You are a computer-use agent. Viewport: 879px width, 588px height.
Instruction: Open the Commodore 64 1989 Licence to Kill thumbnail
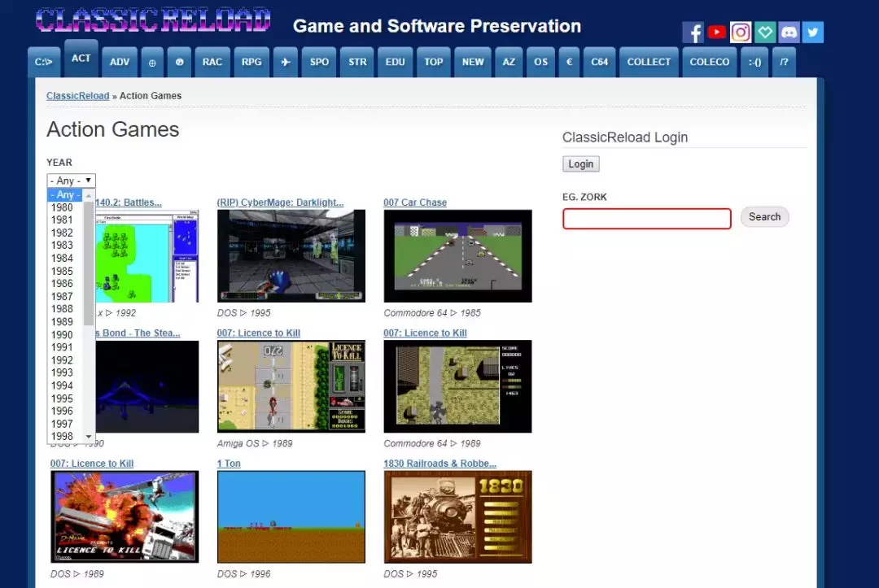tap(457, 386)
